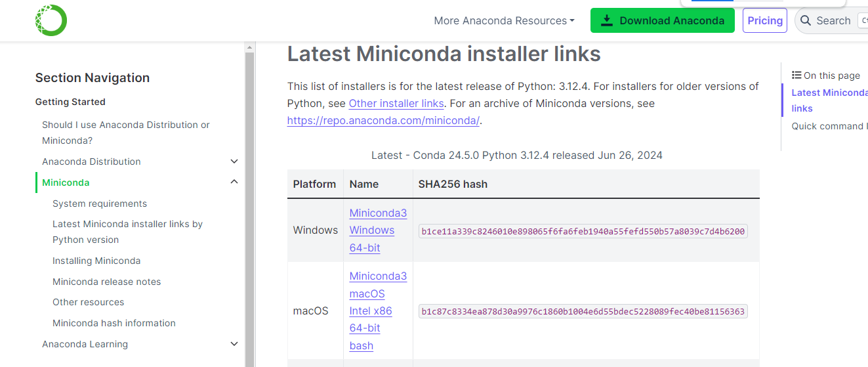Viewport: 868px width, 367px height.
Task: Open Other resources in sidebar
Action: 88,302
